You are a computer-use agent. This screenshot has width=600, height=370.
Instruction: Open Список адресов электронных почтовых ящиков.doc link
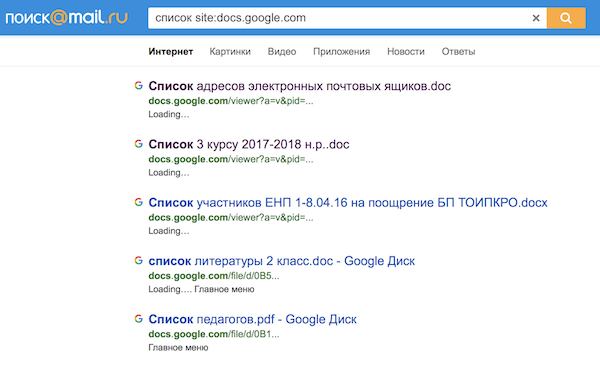point(300,86)
